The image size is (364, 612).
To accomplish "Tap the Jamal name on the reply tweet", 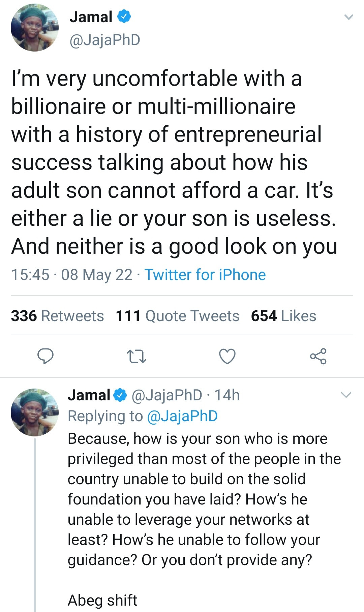I will 89,395.
